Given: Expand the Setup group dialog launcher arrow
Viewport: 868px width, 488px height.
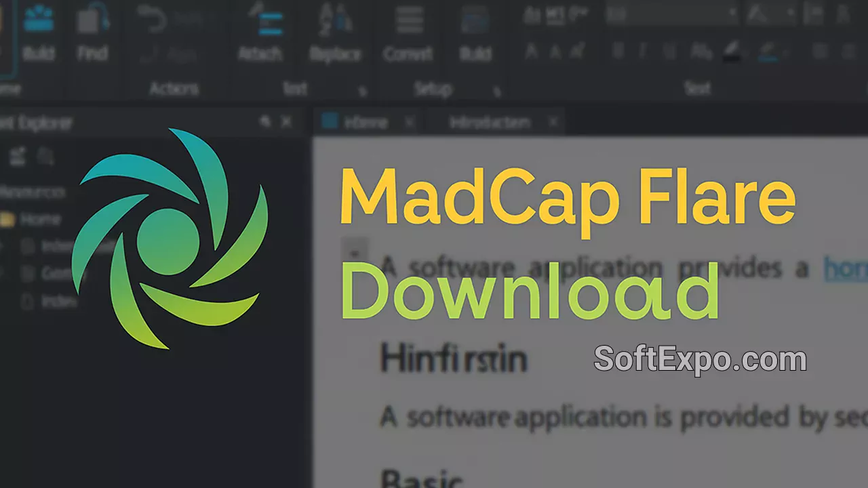Looking at the screenshot, I should pos(497,90).
